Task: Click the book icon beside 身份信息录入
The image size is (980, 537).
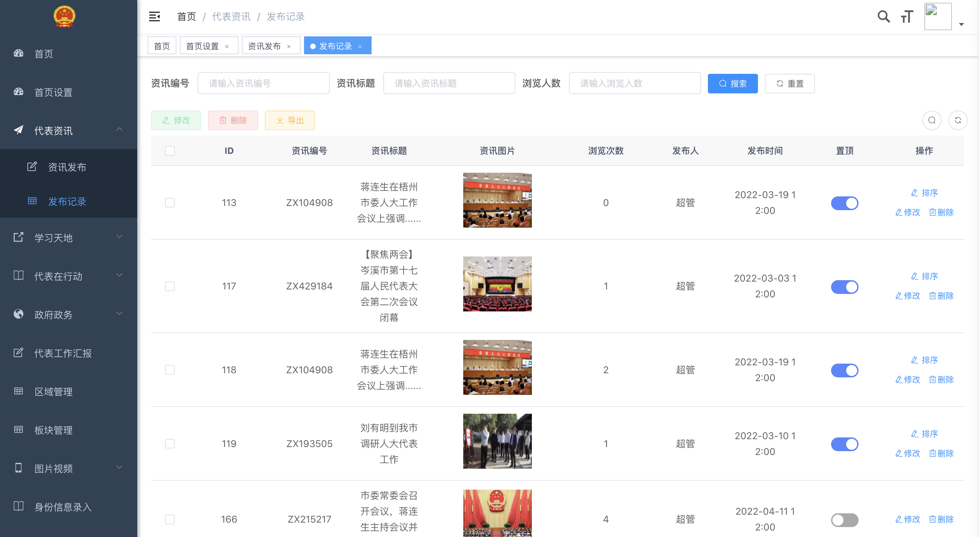Action: click(x=18, y=506)
